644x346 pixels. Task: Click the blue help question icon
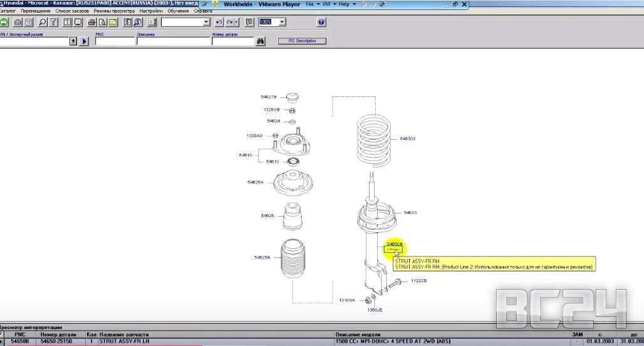pos(321,22)
